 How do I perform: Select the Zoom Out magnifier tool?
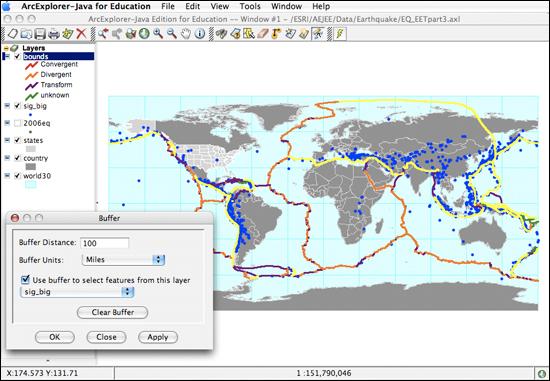pos(172,34)
